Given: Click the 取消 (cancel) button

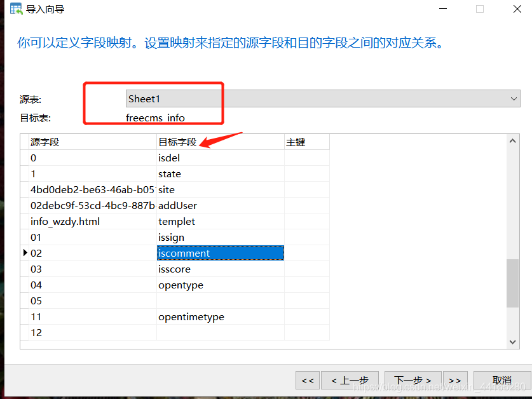Looking at the screenshot, I should 501,381.
